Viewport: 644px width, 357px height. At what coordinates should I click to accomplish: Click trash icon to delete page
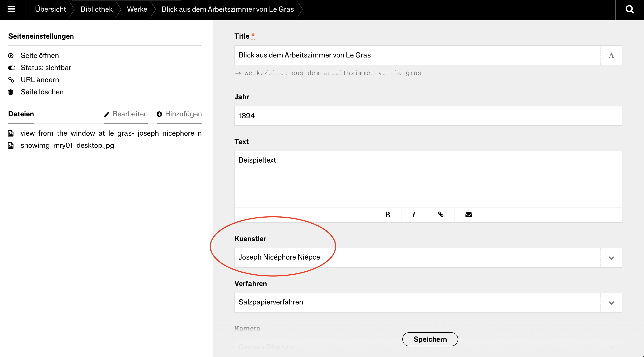pyautogui.click(x=11, y=92)
